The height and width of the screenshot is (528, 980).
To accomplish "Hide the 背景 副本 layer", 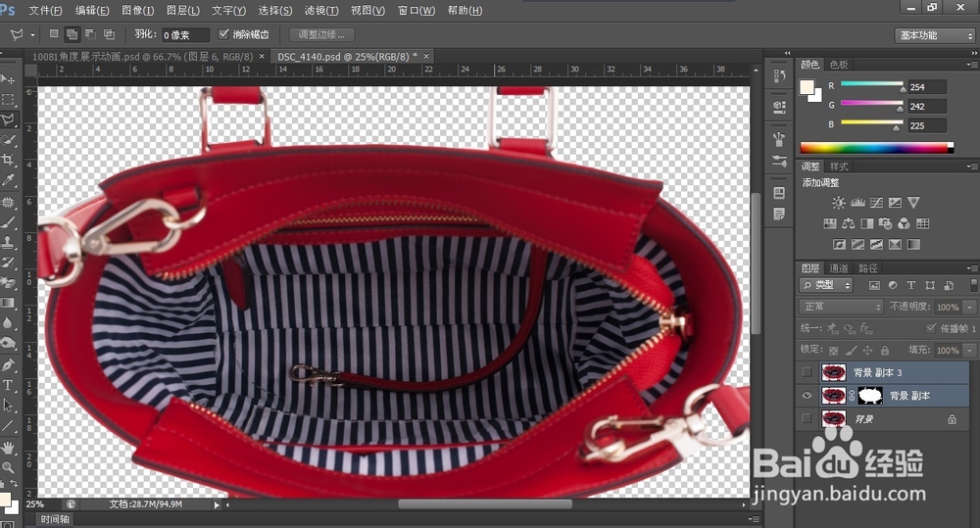I will tap(807, 396).
